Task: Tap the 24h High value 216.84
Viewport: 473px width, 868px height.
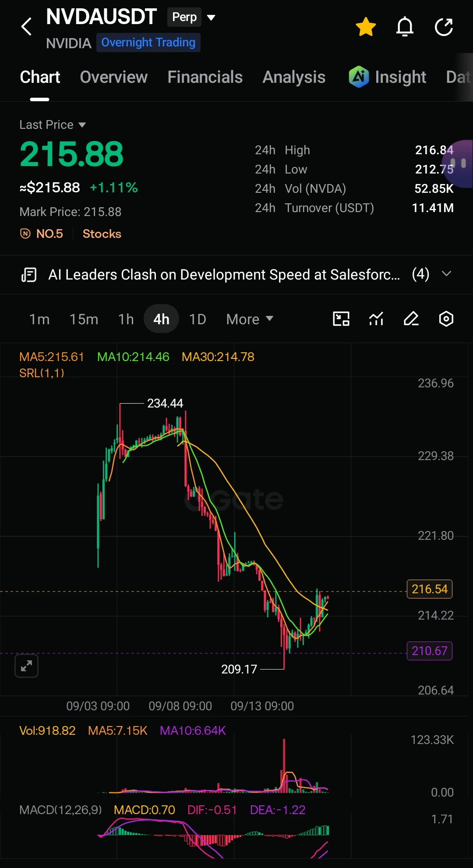Action: tap(434, 150)
